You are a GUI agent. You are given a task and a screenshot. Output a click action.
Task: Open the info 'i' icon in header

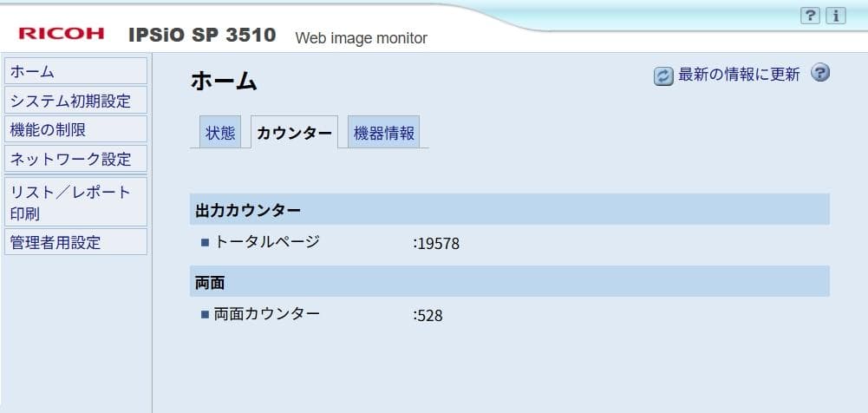[x=836, y=16]
